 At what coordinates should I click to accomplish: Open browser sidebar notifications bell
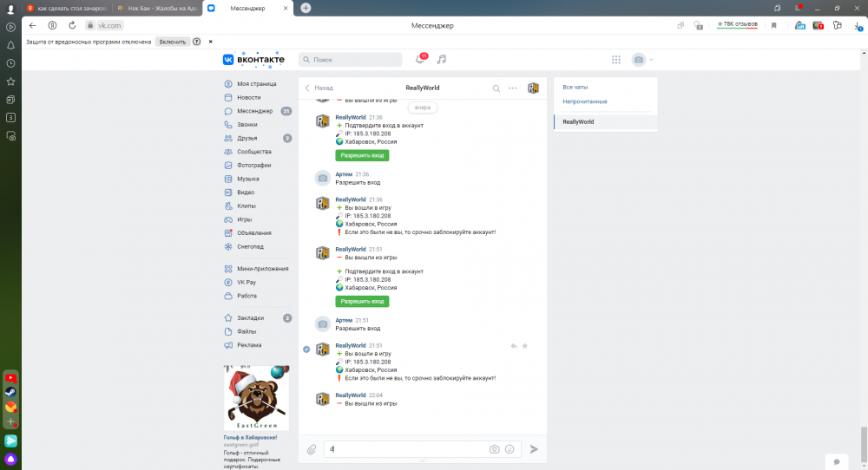click(x=10, y=45)
